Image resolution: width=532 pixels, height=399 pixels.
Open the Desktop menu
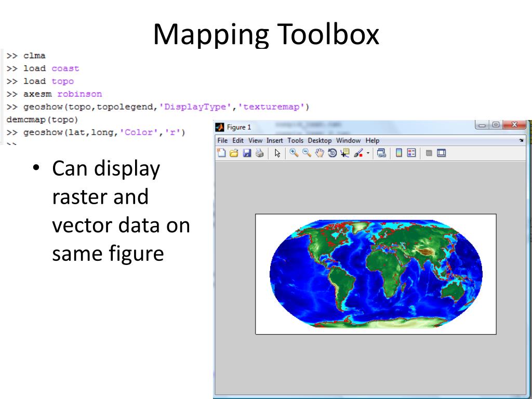pos(320,140)
